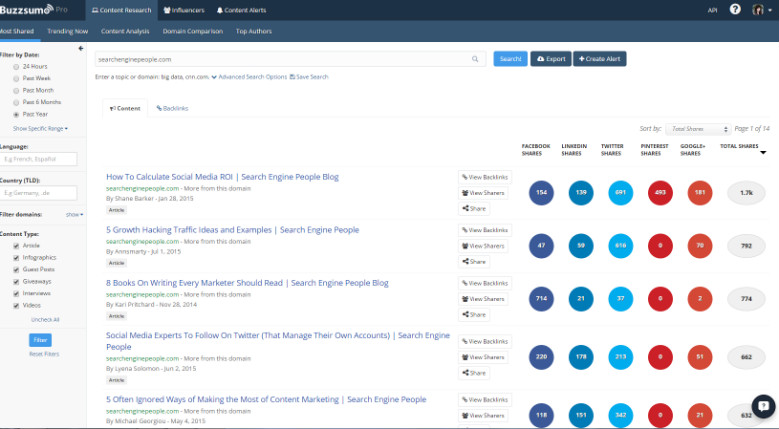779x429 pixels.
Task: Open the chat bubble widget
Action: pos(761,407)
